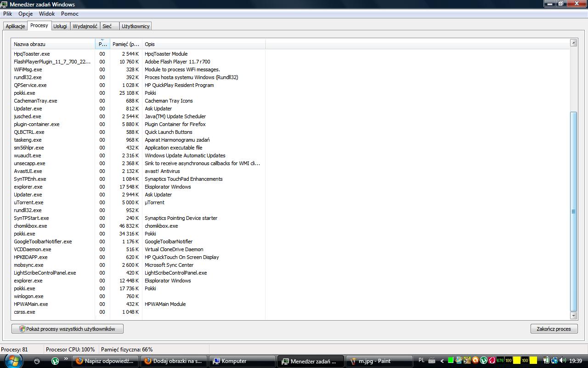588x368 pixels.
Task: Sort by the 'Nazwa obrazu' column header
Action: 53,44
